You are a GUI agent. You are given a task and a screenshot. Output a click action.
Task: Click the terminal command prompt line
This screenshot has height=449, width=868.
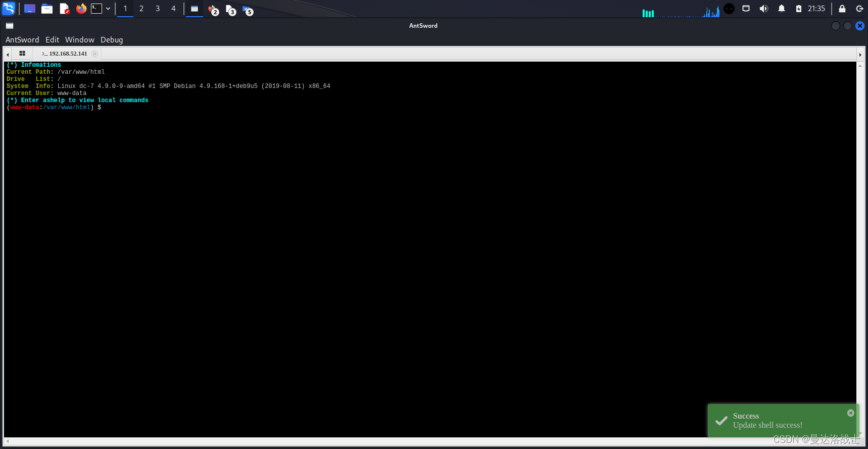point(54,108)
